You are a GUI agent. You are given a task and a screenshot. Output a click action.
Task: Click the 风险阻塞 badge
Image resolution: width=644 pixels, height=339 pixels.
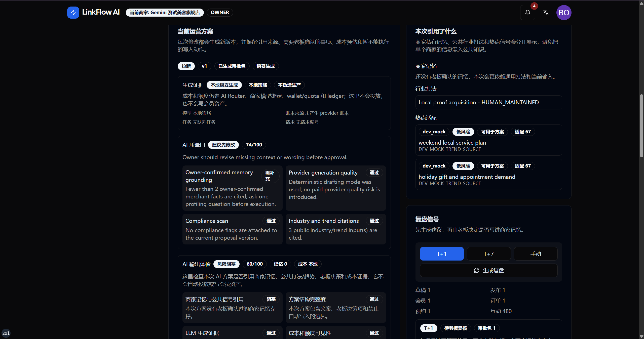point(226,264)
